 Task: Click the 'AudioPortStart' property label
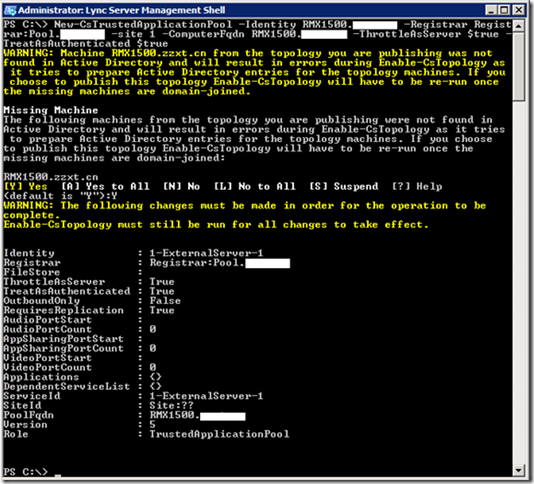click(x=48, y=320)
